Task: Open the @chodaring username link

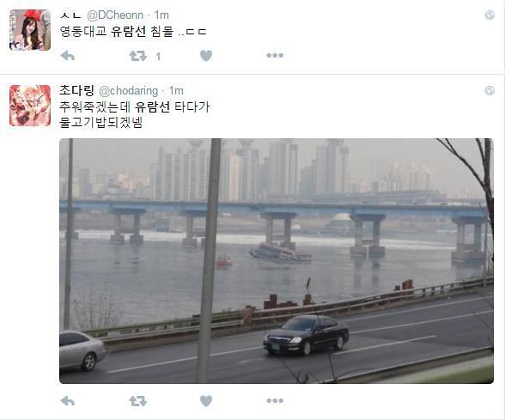Action: pyautogui.click(x=129, y=91)
